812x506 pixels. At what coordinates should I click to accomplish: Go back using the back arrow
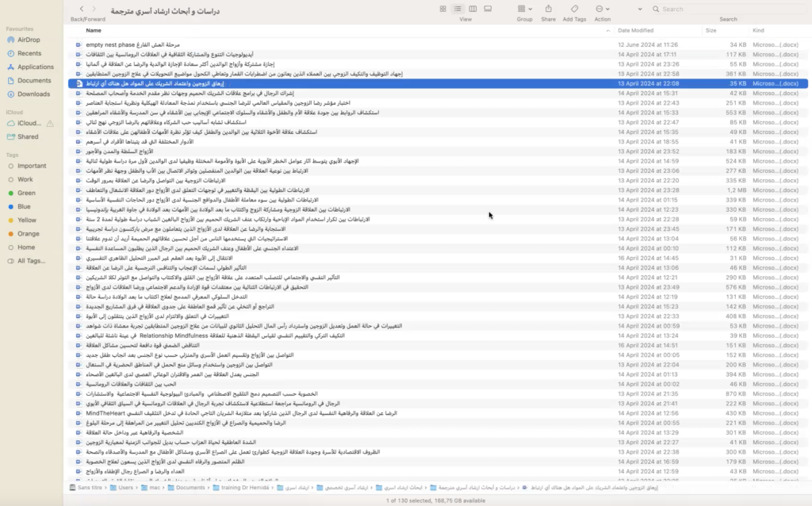tap(78, 9)
